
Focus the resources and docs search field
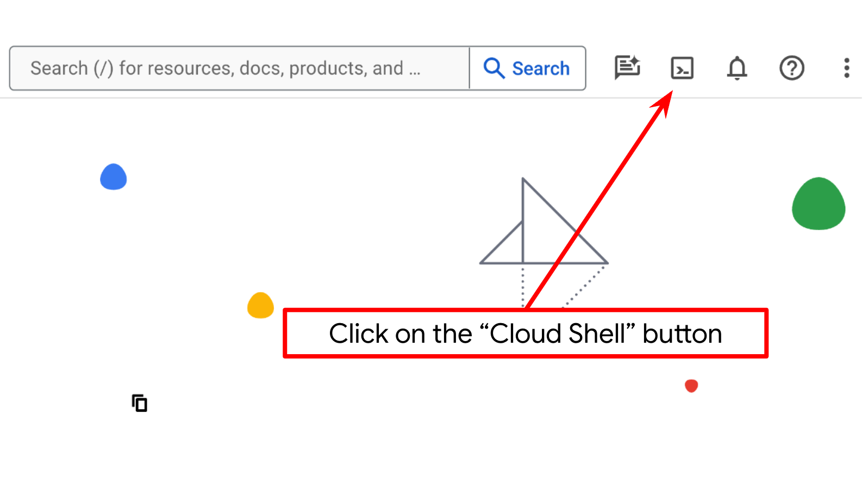(x=239, y=68)
